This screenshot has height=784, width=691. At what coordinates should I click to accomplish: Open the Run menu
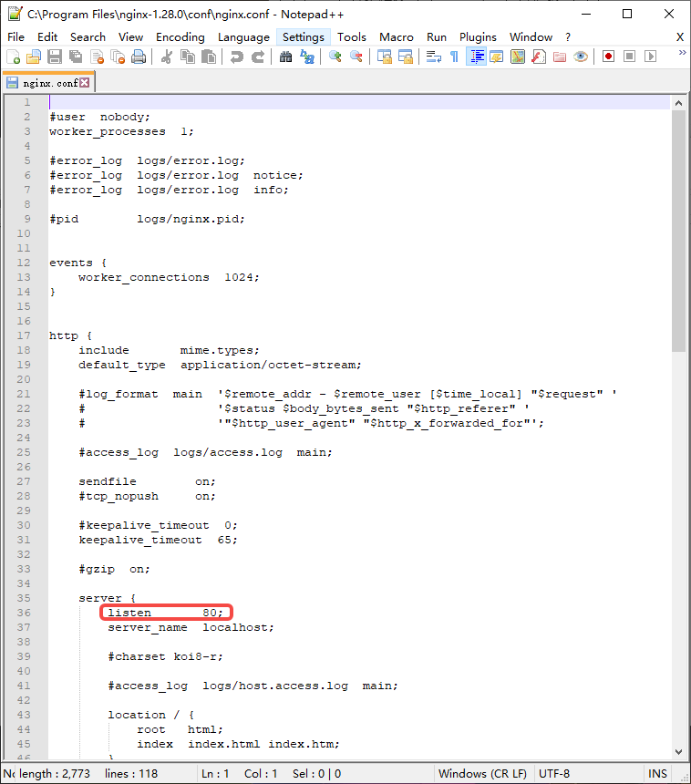tap(437, 37)
